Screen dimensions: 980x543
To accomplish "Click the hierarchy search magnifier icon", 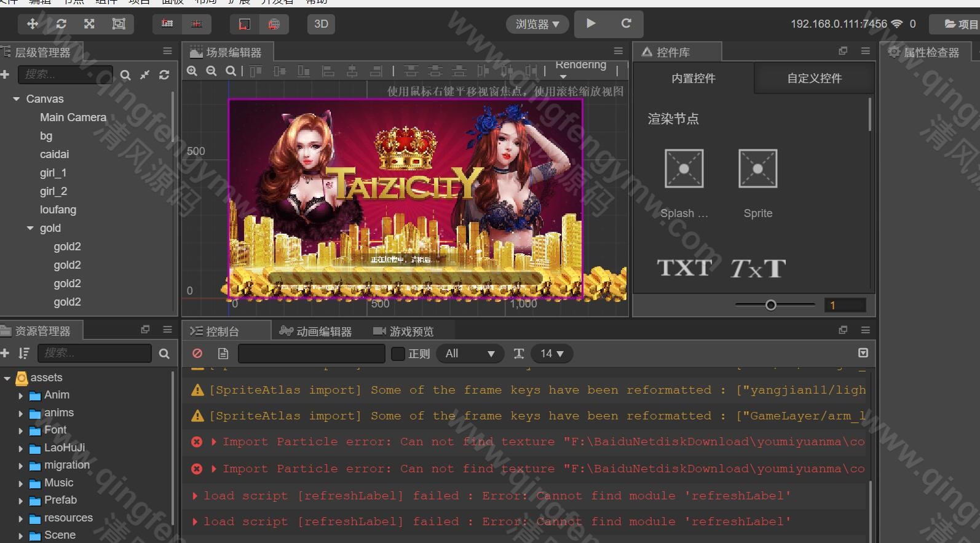I will [125, 75].
